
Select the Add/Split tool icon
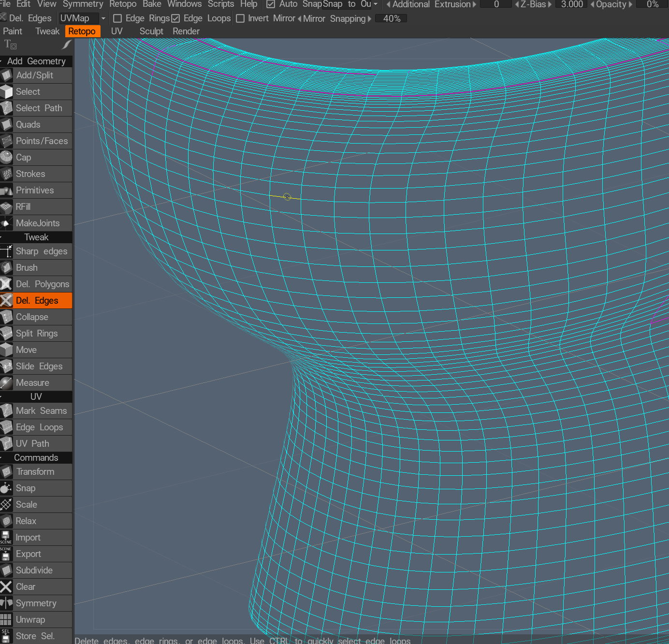tap(6, 75)
